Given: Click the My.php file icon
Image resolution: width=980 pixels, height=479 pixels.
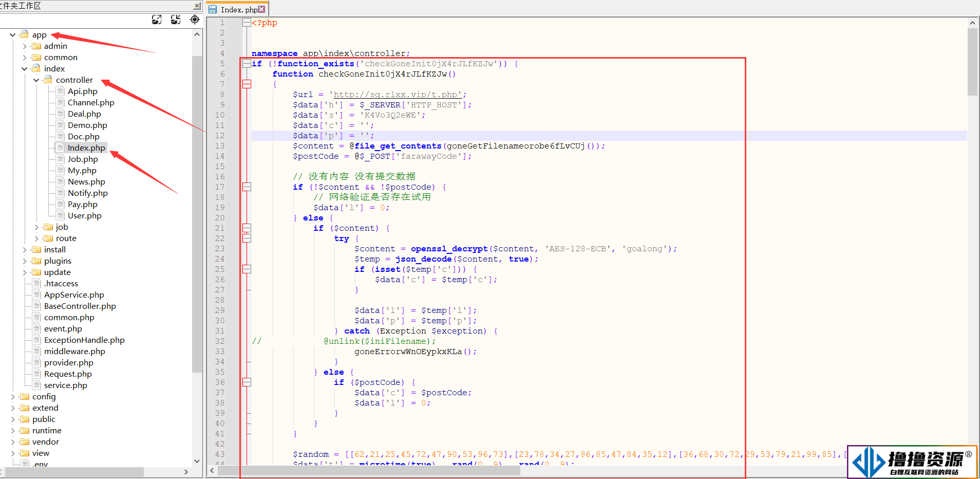Looking at the screenshot, I should click(x=60, y=170).
